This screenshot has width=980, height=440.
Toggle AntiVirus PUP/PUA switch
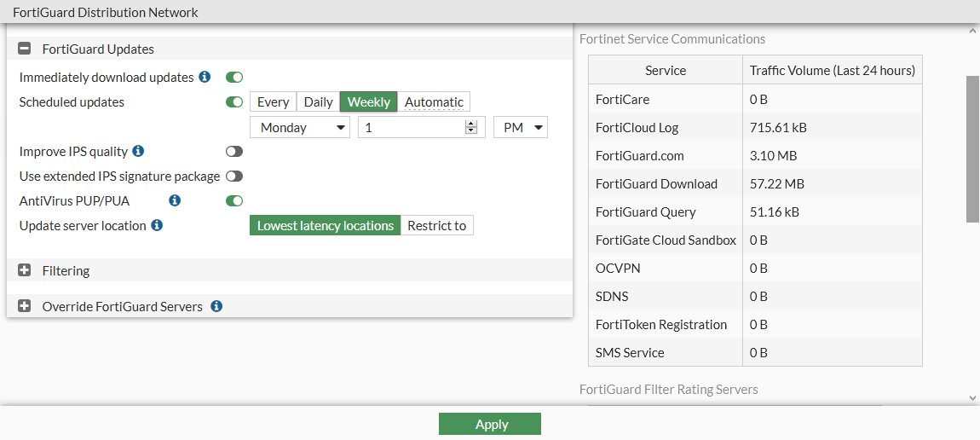coord(234,201)
